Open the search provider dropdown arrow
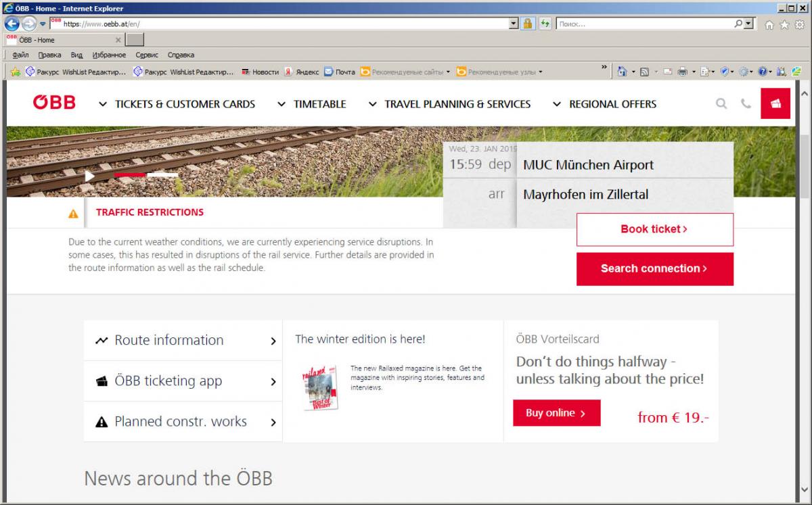The height and width of the screenshot is (505, 812). pos(748,24)
